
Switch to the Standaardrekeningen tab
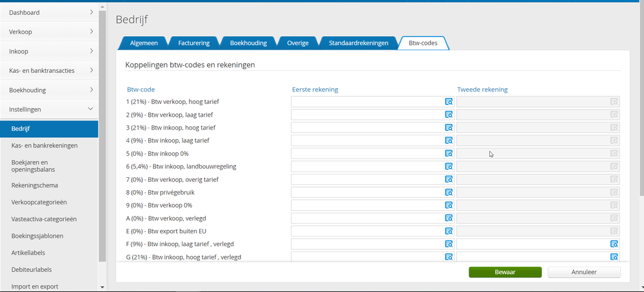click(x=358, y=43)
